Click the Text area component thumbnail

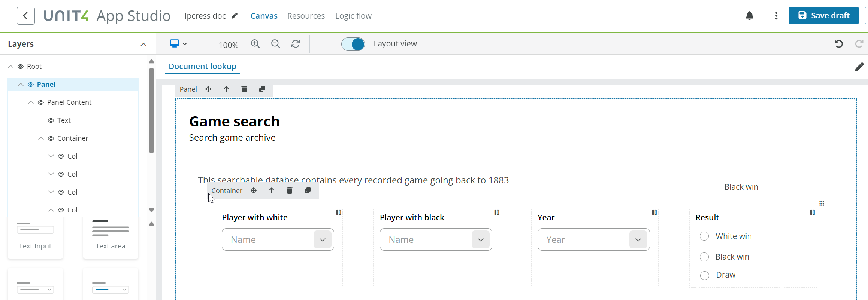(x=111, y=236)
